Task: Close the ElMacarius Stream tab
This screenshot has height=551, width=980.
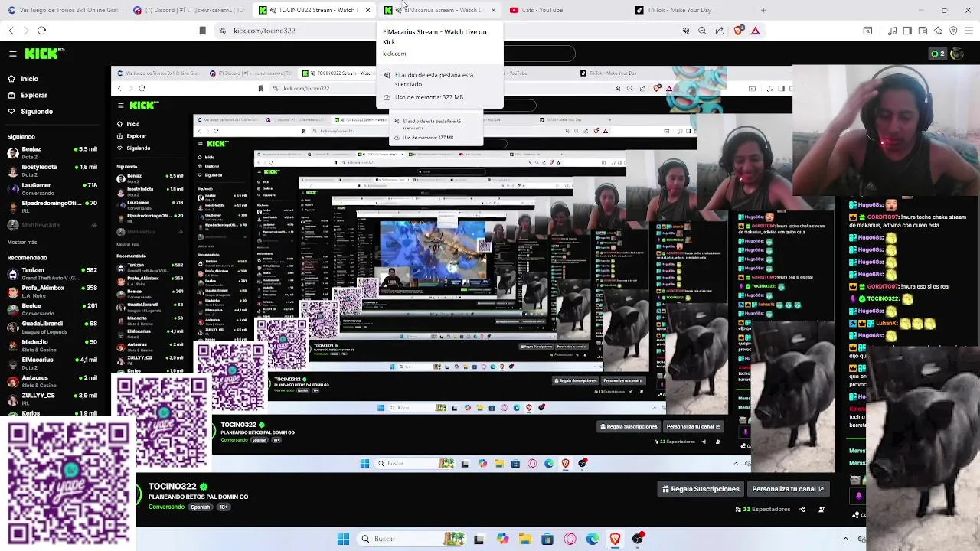Action: [493, 10]
